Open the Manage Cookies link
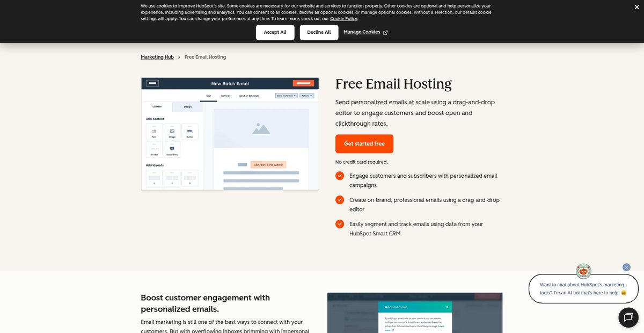Image resolution: width=644 pixels, height=333 pixels. click(x=365, y=32)
